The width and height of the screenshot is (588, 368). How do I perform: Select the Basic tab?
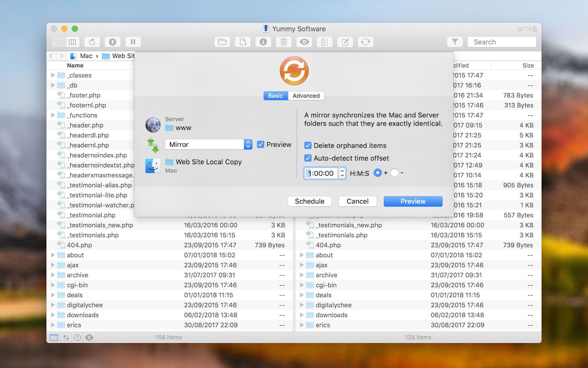tap(276, 96)
